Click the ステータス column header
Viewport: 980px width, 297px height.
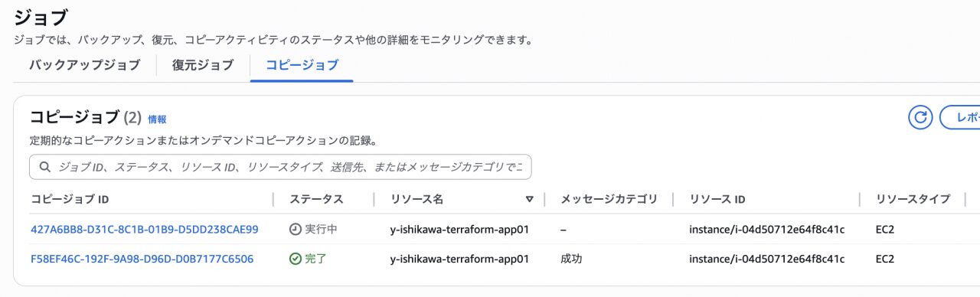[x=316, y=199]
